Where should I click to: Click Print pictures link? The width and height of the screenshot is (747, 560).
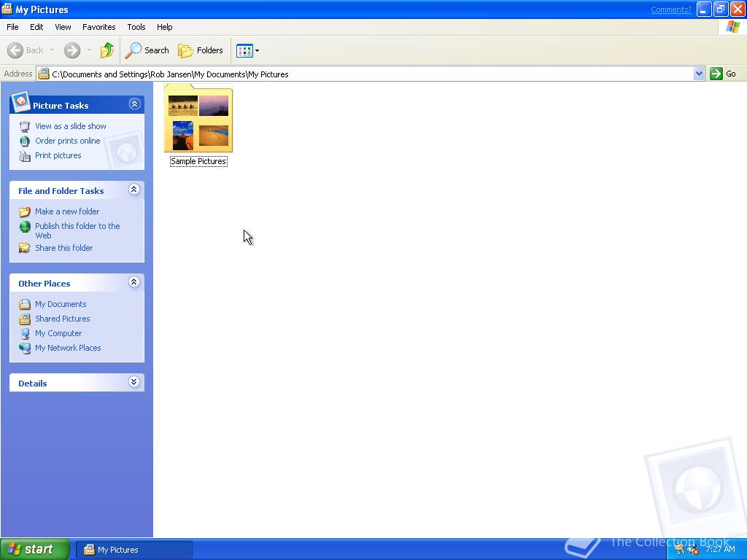(58, 155)
